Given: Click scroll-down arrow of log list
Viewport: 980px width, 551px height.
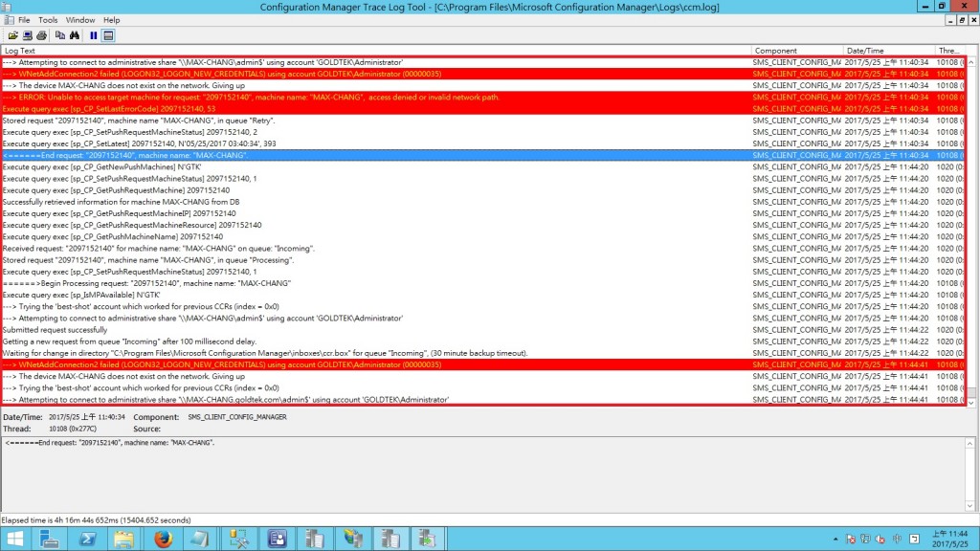Looking at the screenshot, I should point(971,403).
